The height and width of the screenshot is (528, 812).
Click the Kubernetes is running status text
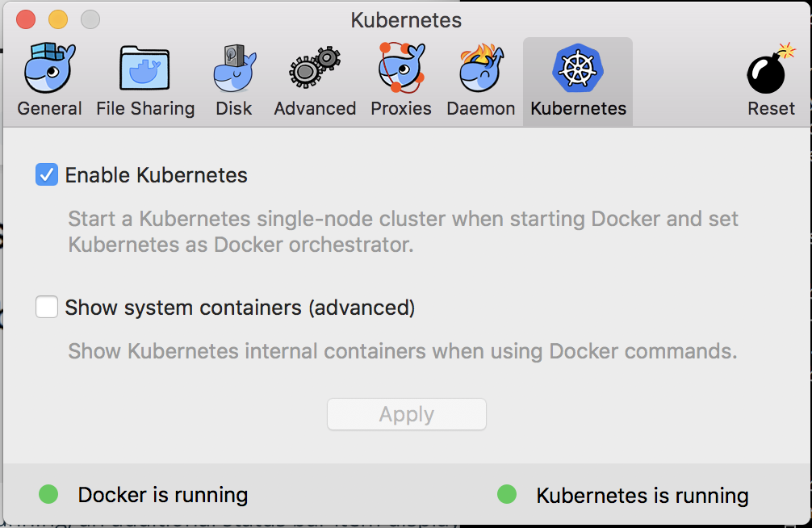(642, 496)
